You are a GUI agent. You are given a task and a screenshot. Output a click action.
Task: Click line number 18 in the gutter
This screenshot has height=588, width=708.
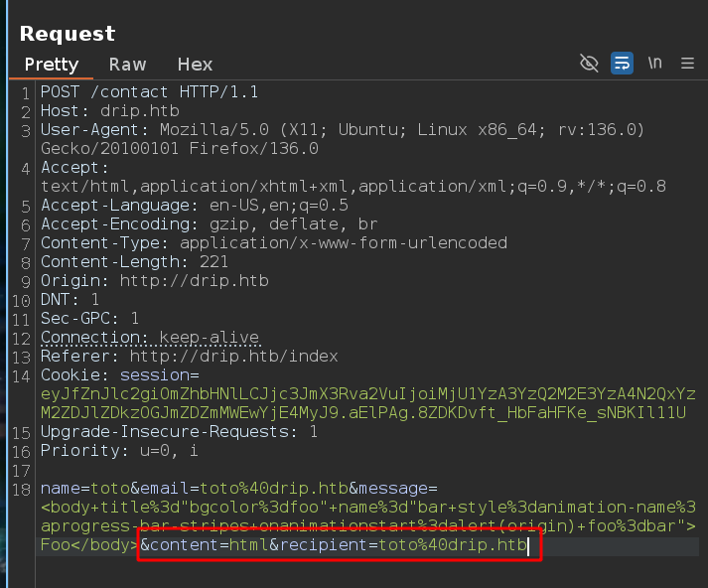(x=26, y=489)
